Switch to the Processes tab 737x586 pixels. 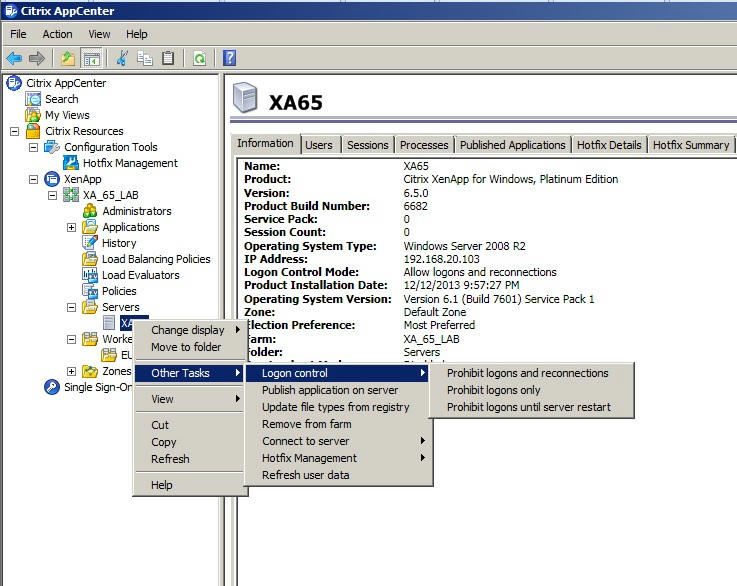coord(424,145)
